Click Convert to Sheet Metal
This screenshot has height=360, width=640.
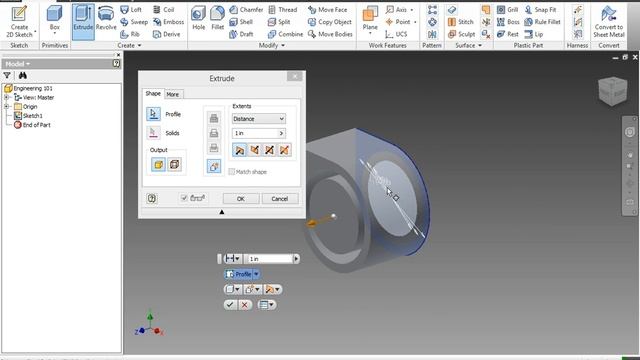point(609,22)
